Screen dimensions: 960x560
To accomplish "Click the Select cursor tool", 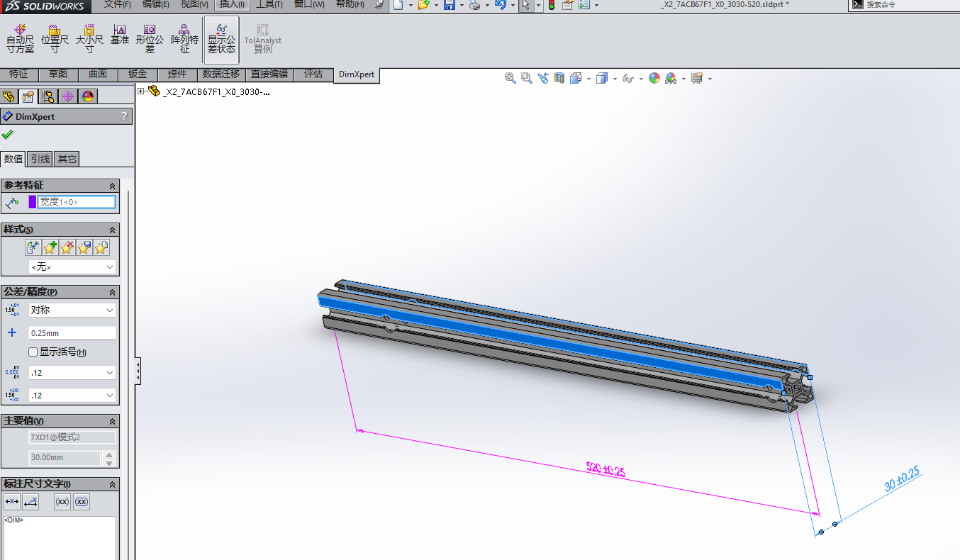I will (525, 5).
